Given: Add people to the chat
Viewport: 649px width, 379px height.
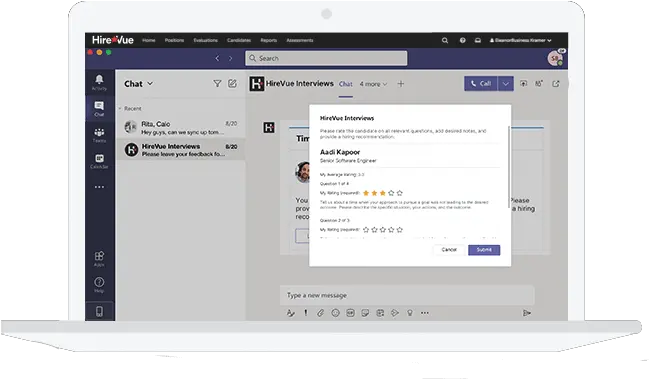Looking at the screenshot, I should pyautogui.click(x=539, y=84).
